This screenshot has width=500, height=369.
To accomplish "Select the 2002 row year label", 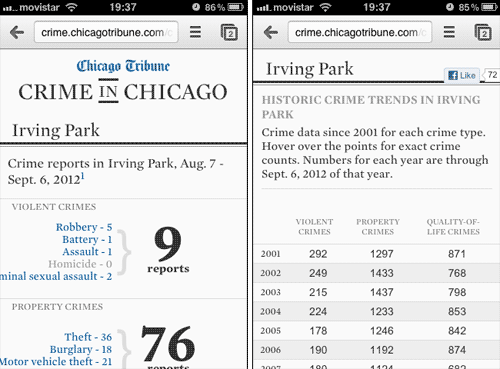I will [x=271, y=273].
